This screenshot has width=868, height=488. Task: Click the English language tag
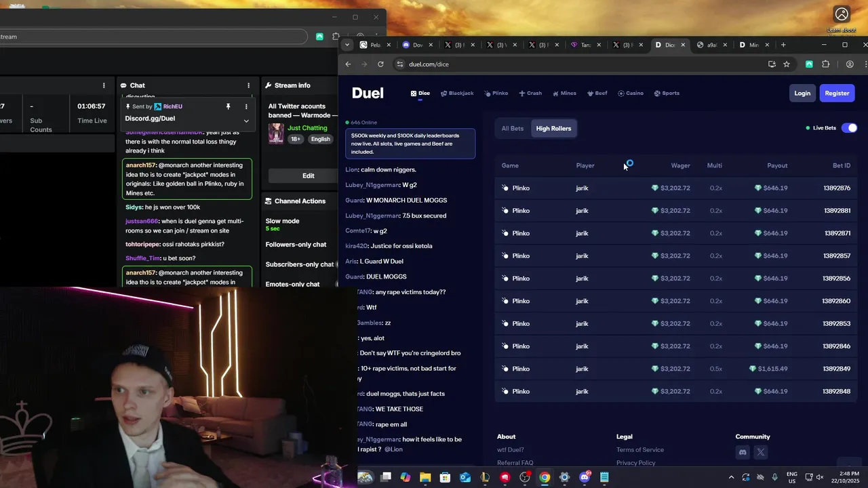coord(321,139)
